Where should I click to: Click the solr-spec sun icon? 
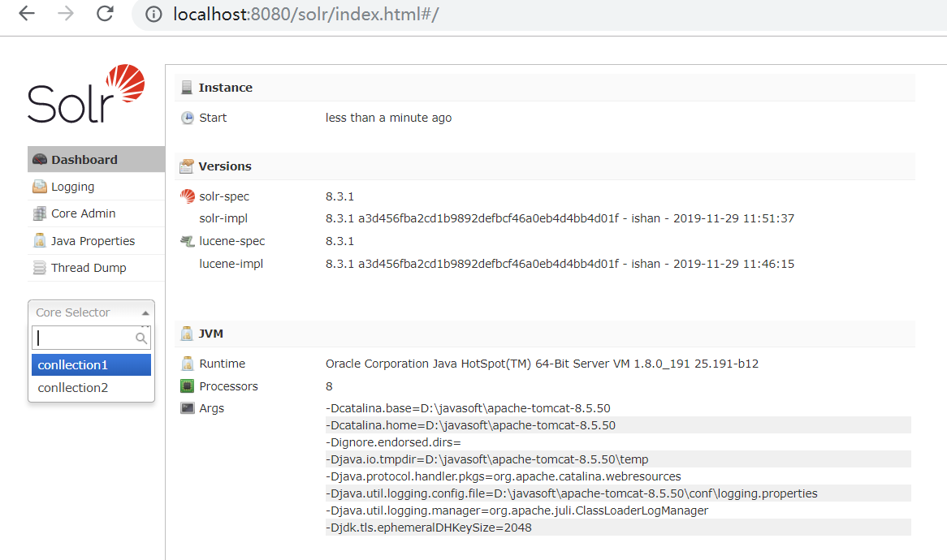click(x=188, y=196)
